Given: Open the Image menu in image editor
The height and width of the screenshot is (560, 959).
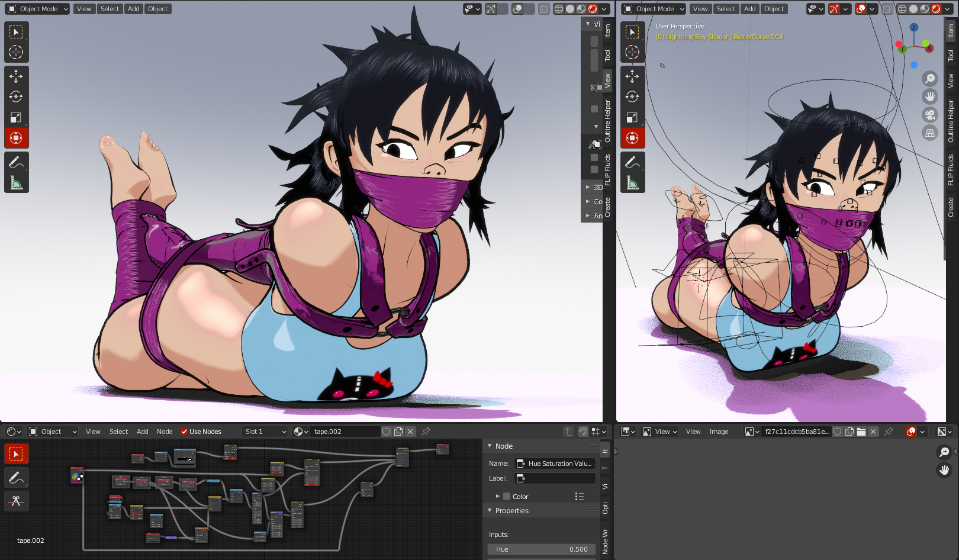Looking at the screenshot, I should point(719,432).
